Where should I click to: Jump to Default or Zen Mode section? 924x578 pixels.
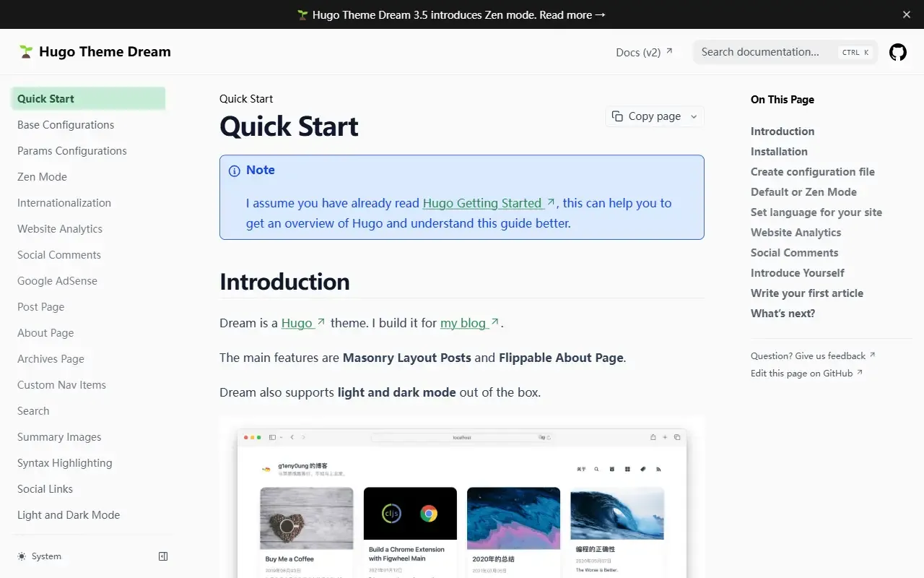pos(803,192)
